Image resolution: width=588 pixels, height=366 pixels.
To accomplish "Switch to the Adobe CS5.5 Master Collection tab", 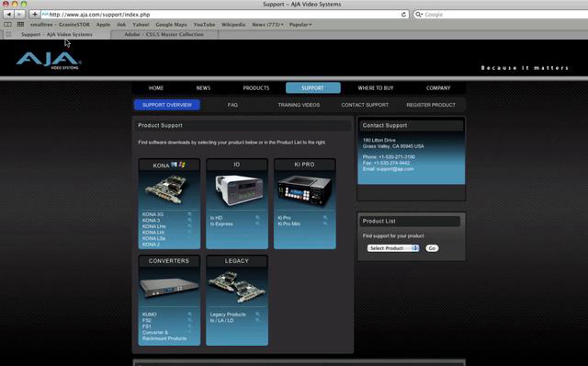I will 164,34.
